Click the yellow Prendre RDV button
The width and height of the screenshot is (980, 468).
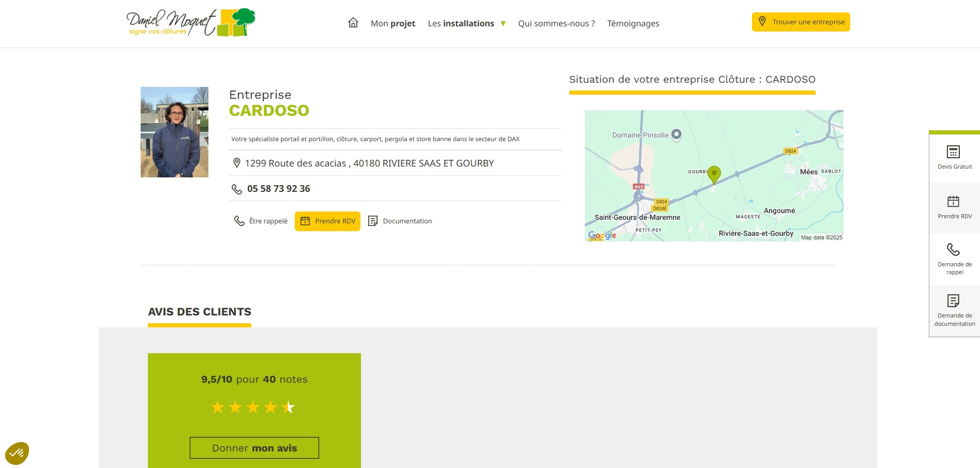327,221
